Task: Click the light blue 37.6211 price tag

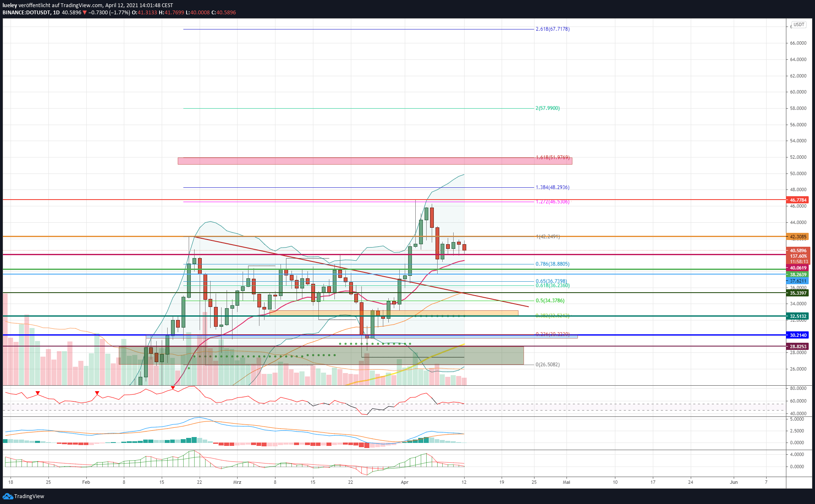Action: pos(798,281)
